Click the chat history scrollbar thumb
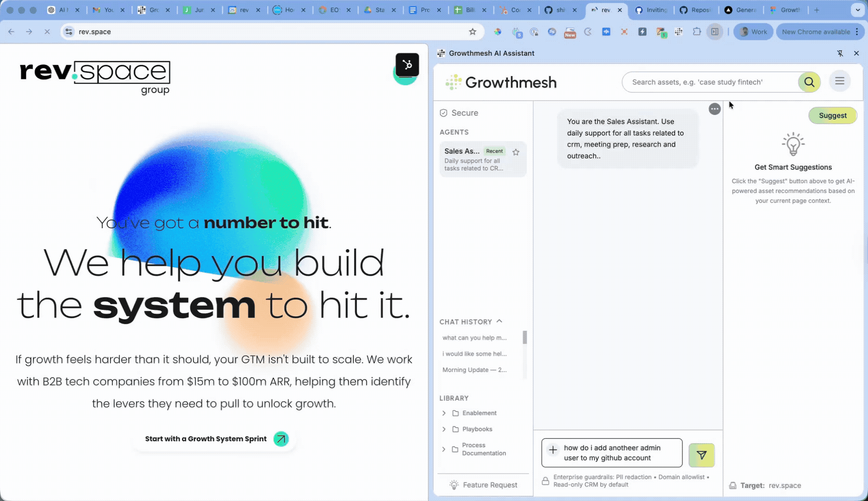This screenshot has width=868, height=501. [525, 337]
